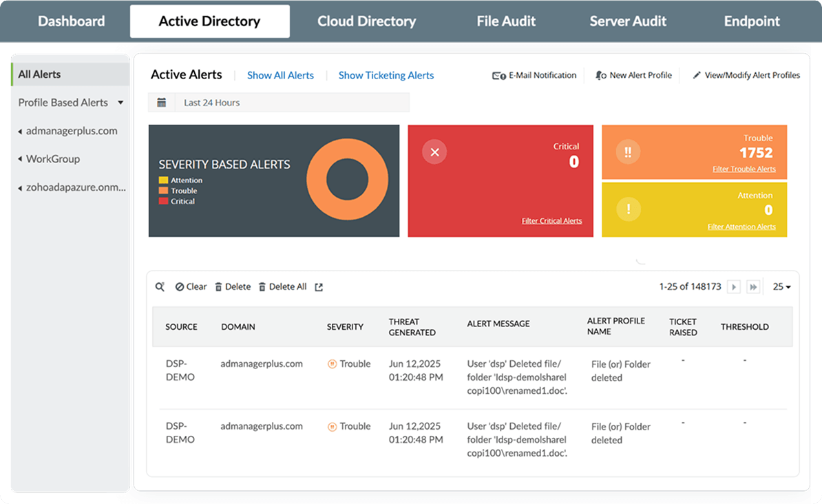
Task: Click Filter Trouble Alerts link
Action: (744, 169)
